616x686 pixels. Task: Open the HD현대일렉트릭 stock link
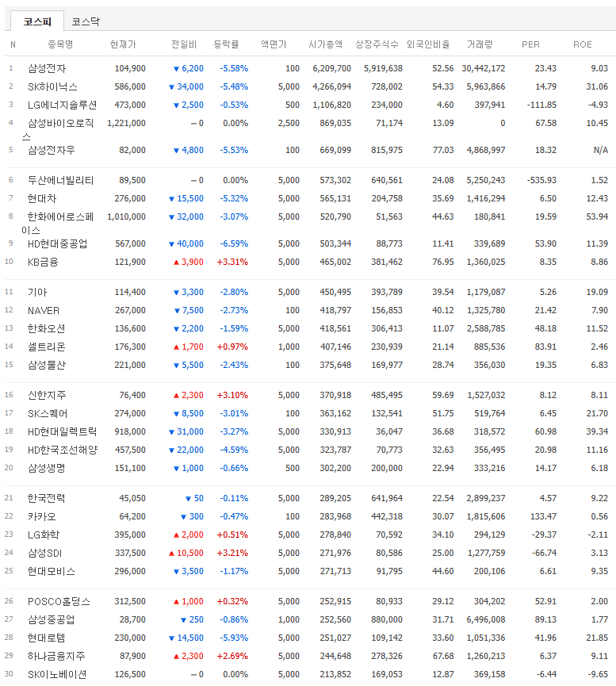point(62,431)
